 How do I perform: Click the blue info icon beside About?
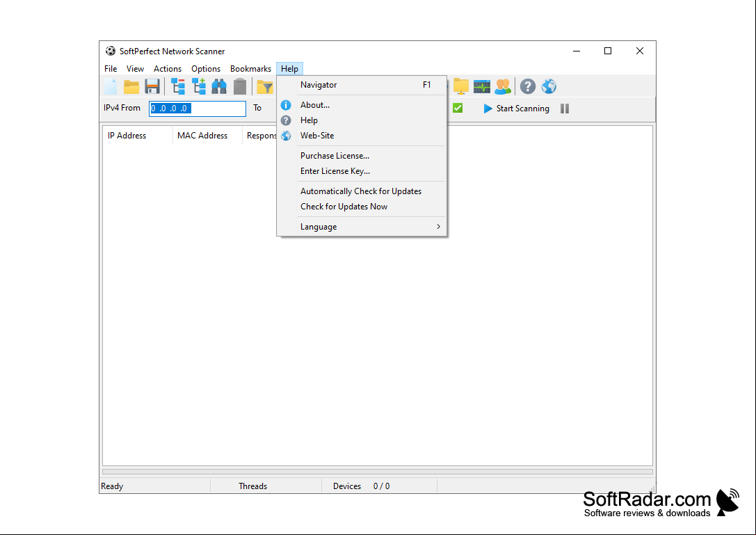point(286,105)
